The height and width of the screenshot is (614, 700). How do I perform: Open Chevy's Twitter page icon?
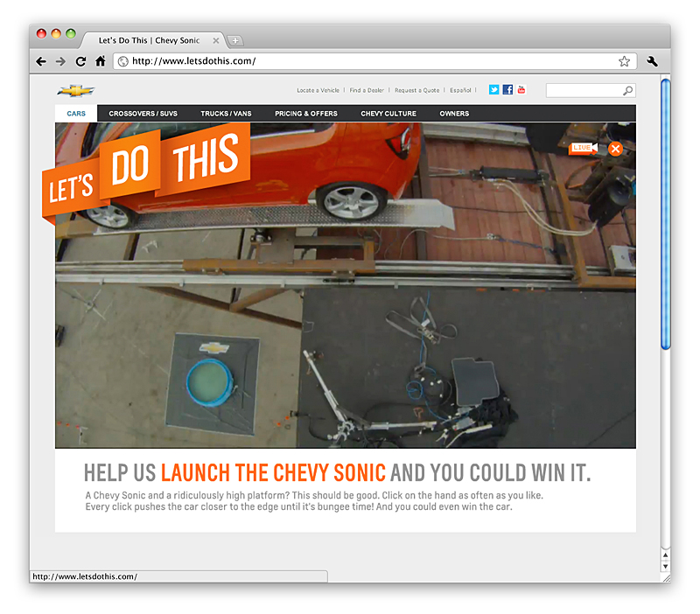493,90
